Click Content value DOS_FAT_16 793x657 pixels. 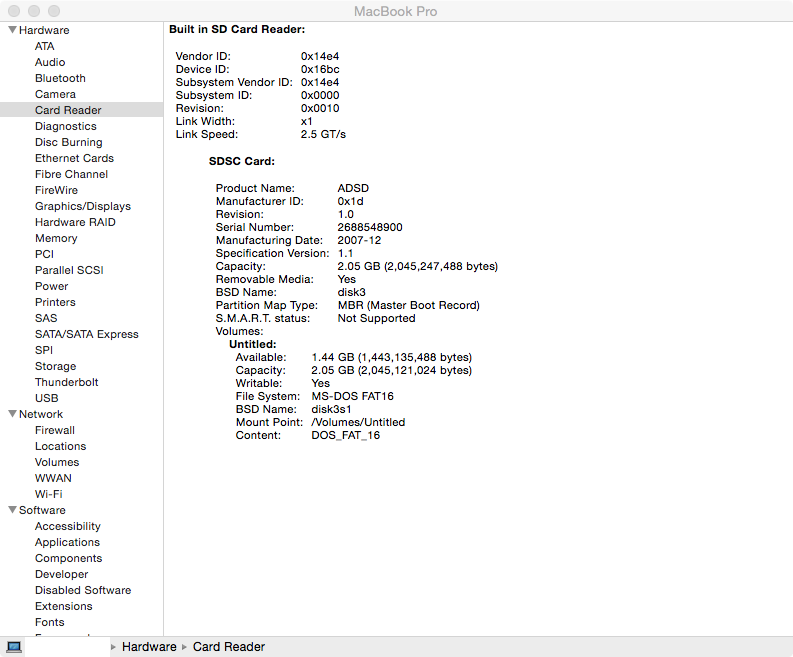345,435
